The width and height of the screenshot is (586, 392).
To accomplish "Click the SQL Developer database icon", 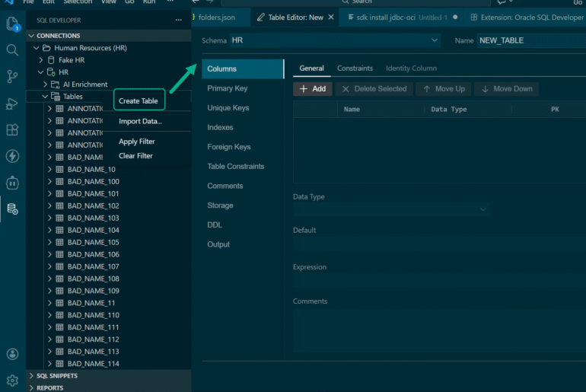I will [x=12, y=209].
